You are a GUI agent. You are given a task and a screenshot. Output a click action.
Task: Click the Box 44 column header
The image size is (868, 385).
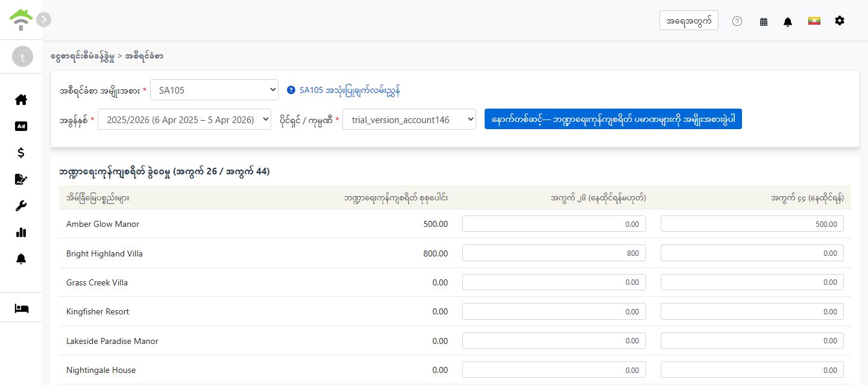807,197
